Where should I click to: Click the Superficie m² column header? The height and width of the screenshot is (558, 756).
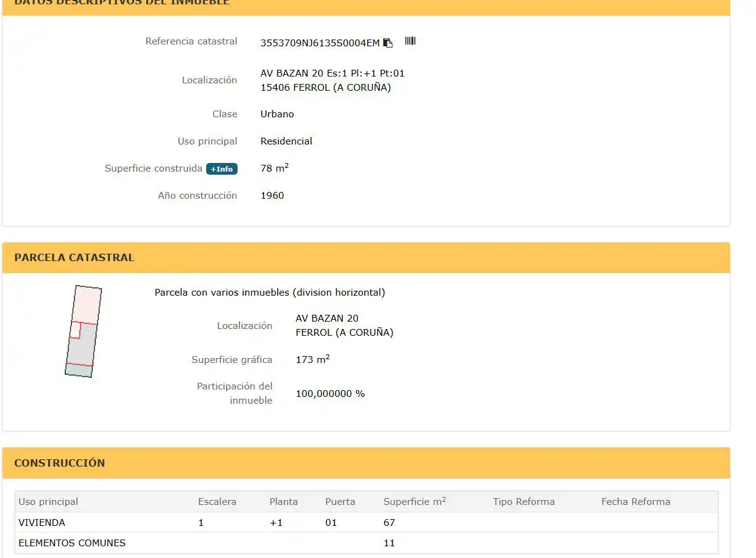(x=415, y=502)
